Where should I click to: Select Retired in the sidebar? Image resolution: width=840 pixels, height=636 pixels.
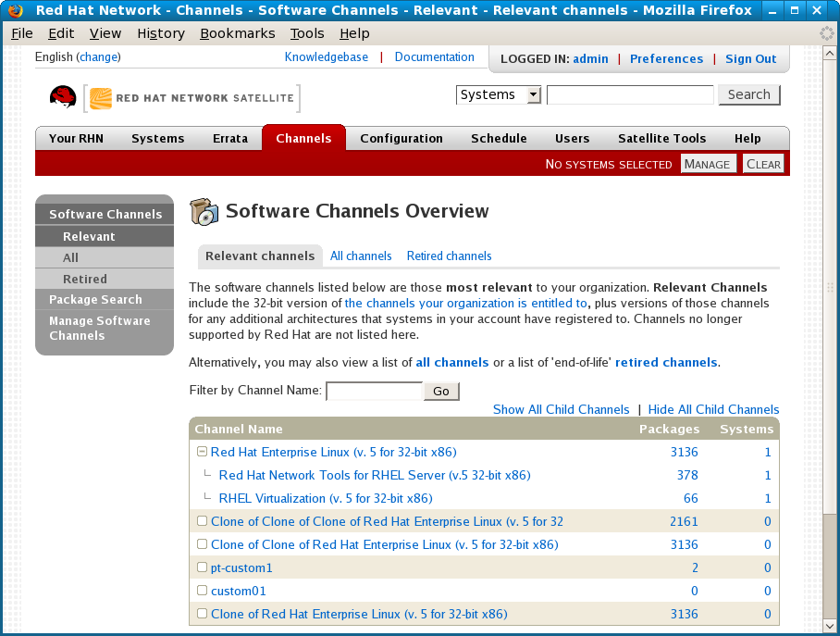point(105,279)
